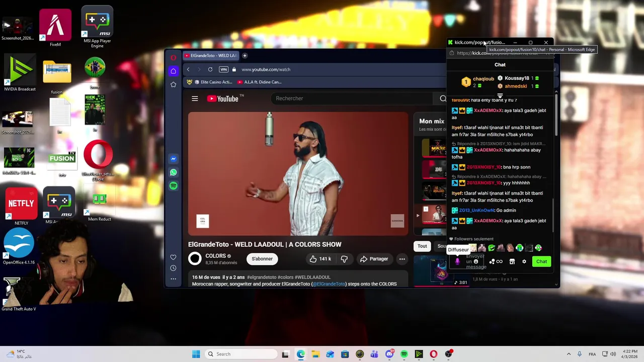Go back in Opera browser
Screen dimensions: 644x362
coord(188,69)
